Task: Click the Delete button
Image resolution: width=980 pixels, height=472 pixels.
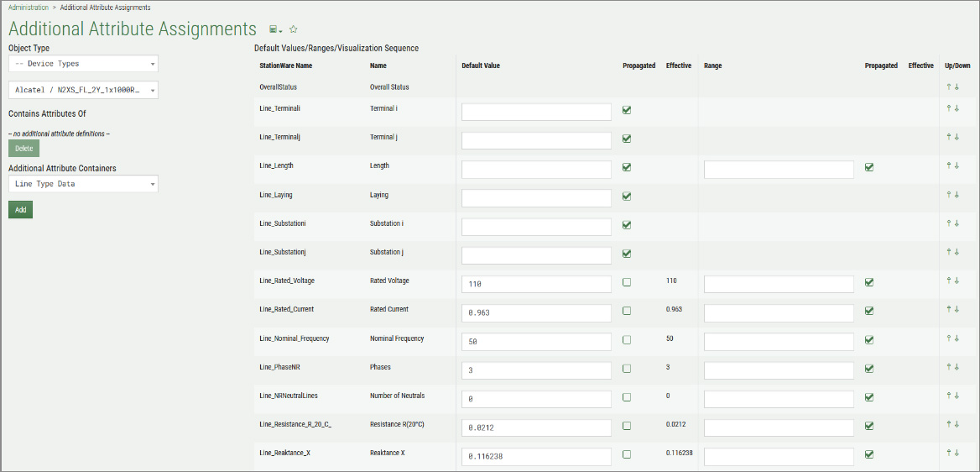Action: [23, 149]
